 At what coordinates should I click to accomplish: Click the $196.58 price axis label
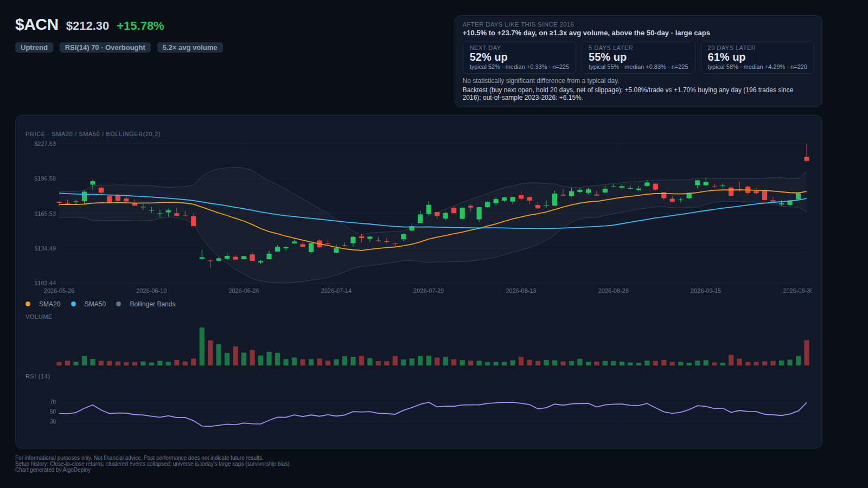point(45,178)
